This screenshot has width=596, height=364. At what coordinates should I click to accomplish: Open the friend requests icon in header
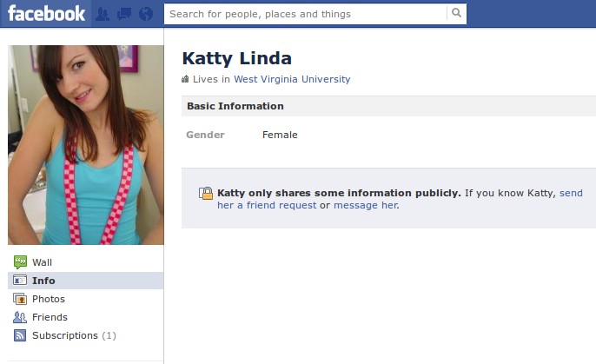(x=103, y=14)
